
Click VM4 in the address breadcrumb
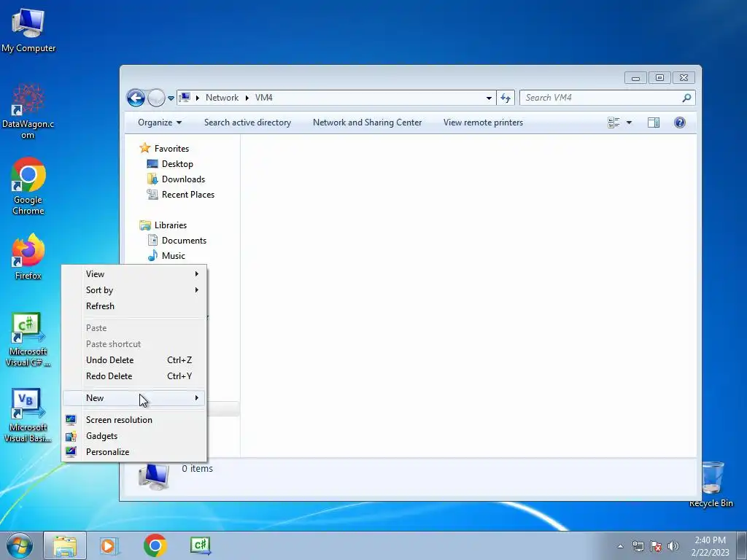[x=264, y=98]
